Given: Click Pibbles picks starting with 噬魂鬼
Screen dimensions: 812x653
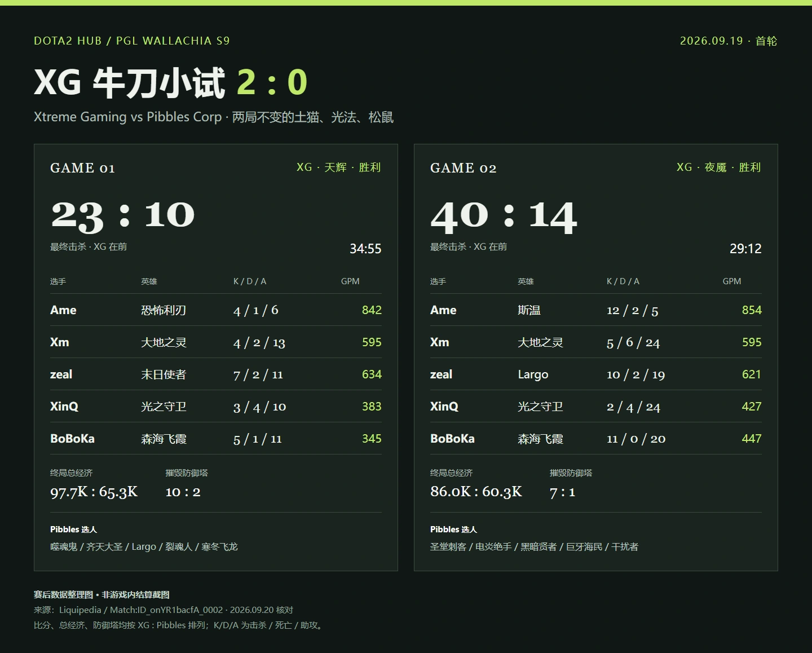Looking at the screenshot, I should (144, 547).
